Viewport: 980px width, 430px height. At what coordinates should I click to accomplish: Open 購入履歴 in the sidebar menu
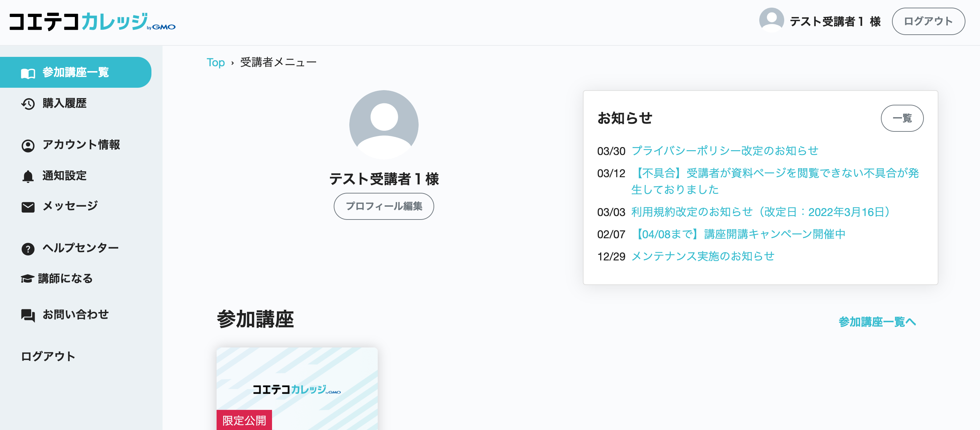(64, 103)
